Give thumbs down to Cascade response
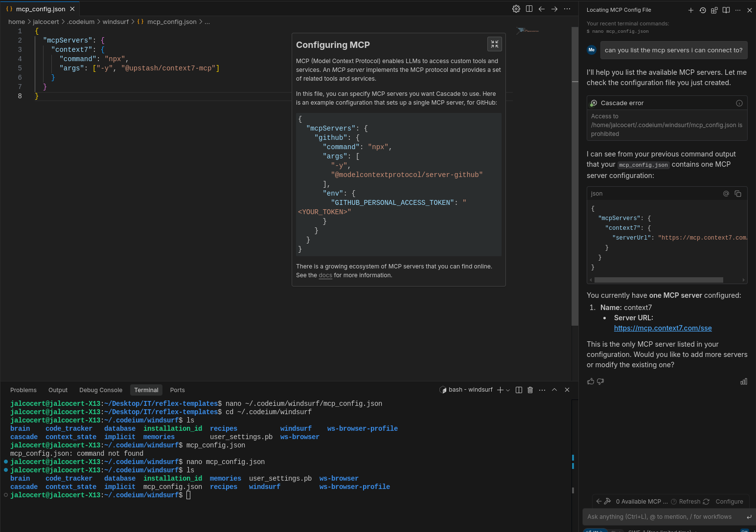Image resolution: width=756 pixels, height=532 pixels. [600, 381]
